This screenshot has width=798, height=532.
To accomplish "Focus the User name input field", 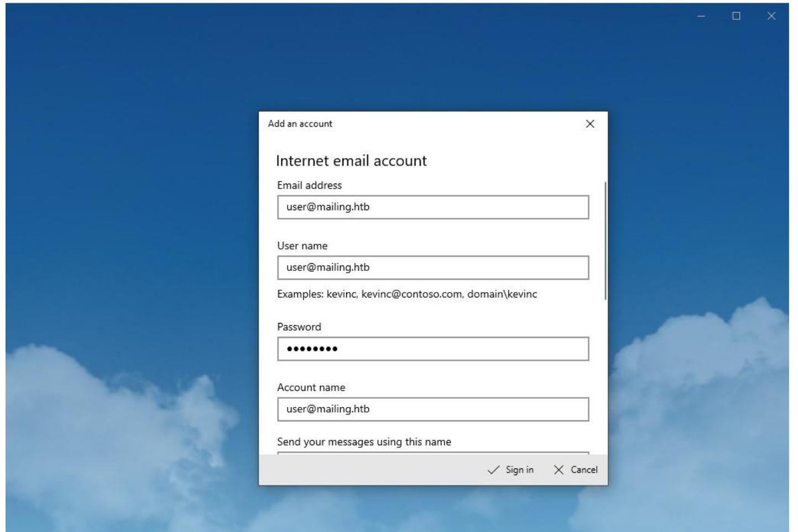I will tap(433, 268).
